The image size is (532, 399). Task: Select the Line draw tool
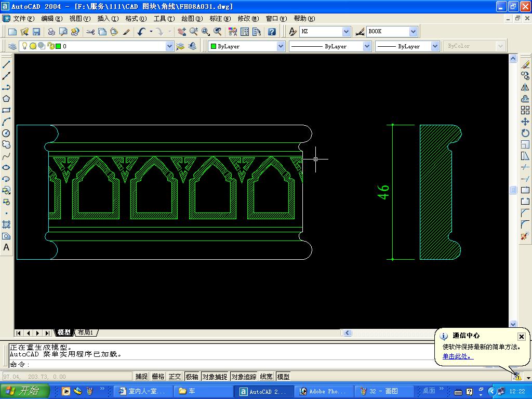6,64
